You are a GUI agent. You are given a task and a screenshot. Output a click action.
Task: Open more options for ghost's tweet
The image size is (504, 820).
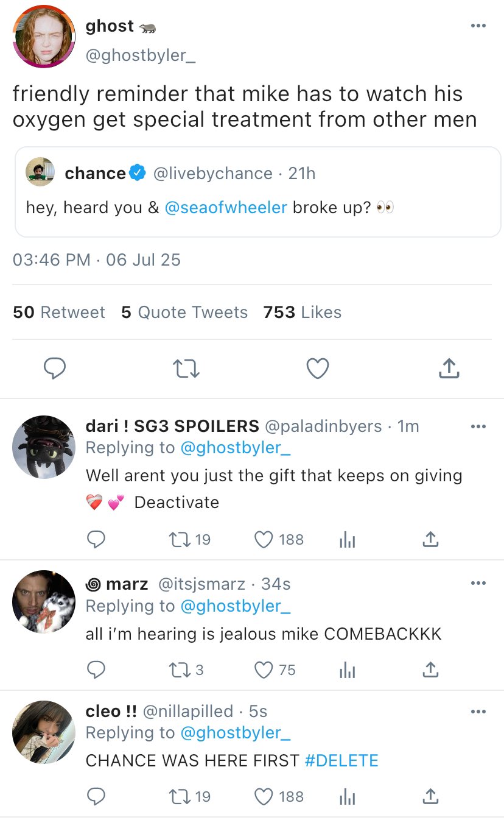[x=478, y=26]
